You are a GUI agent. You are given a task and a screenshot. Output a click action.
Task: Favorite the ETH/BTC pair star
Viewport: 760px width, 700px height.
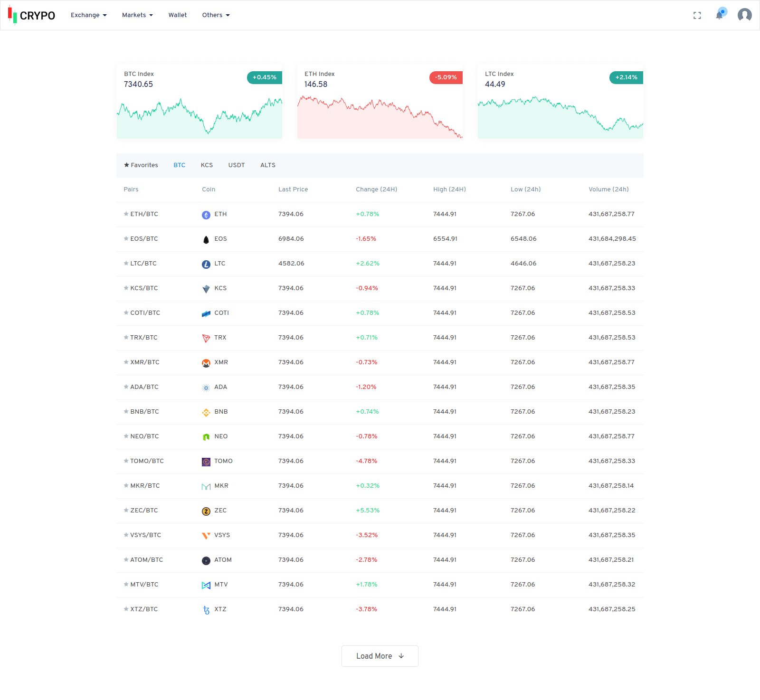click(126, 214)
